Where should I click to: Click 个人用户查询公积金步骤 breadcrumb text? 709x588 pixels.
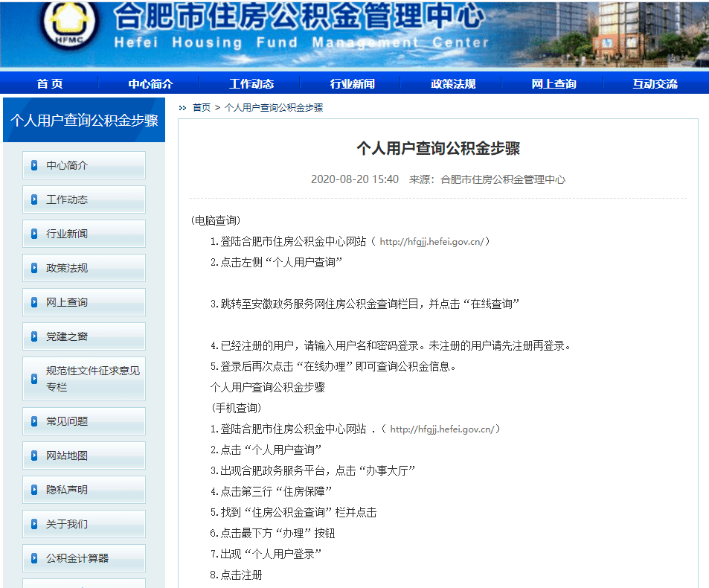[x=274, y=108]
